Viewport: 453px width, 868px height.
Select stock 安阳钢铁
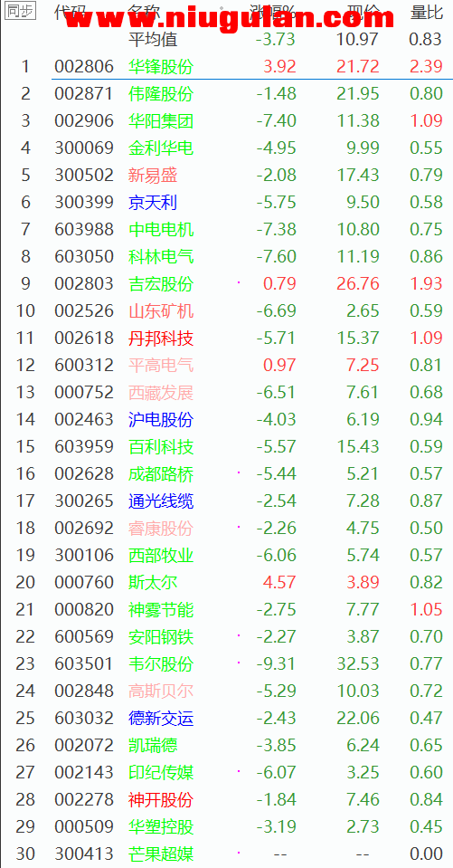(x=161, y=636)
